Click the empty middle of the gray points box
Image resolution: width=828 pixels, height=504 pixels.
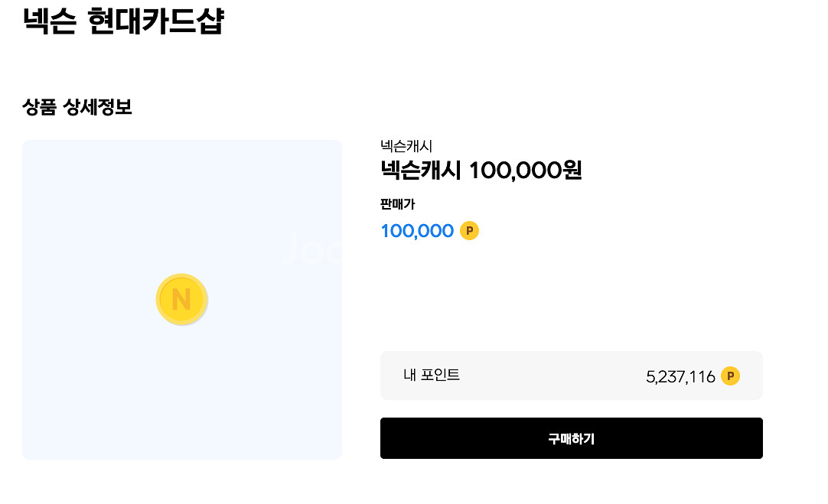point(551,376)
